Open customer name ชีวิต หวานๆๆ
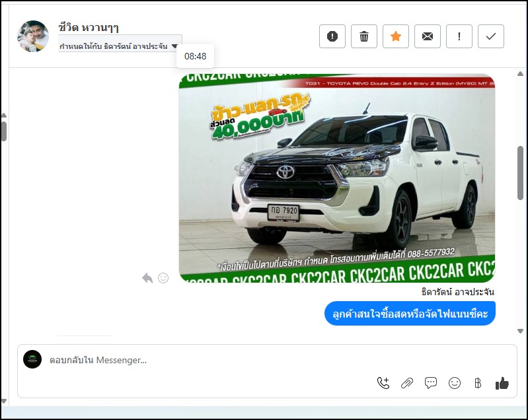This screenshot has height=420, width=528. pos(89,27)
